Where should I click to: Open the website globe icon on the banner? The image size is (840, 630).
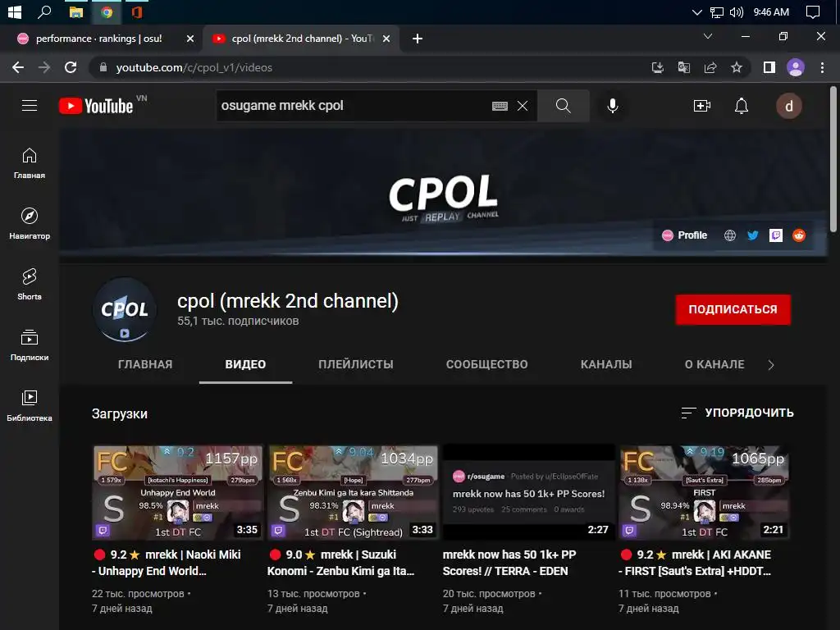[x=729, y=235]
